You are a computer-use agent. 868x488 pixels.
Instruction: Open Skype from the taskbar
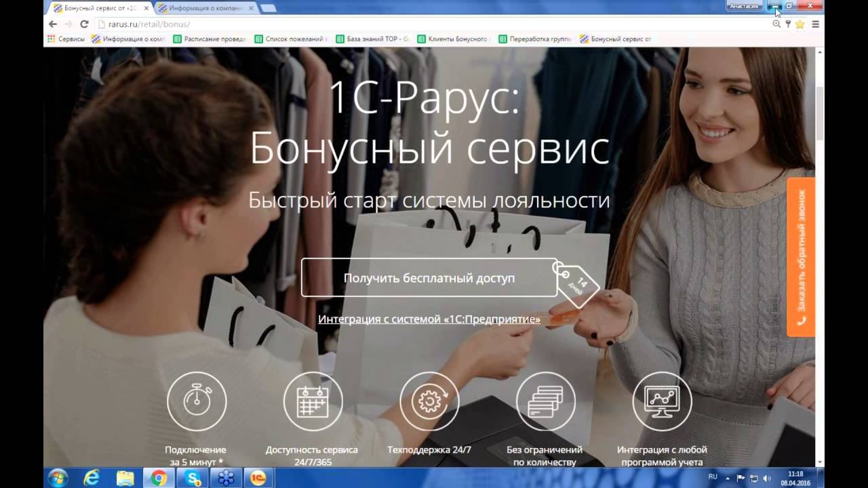tap(193, 478)
